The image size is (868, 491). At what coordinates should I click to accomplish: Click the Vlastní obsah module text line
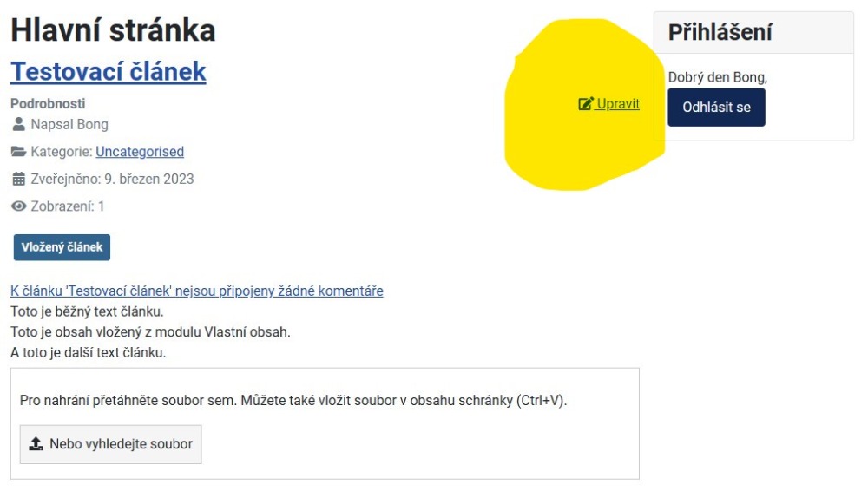(x=150, y=332)
